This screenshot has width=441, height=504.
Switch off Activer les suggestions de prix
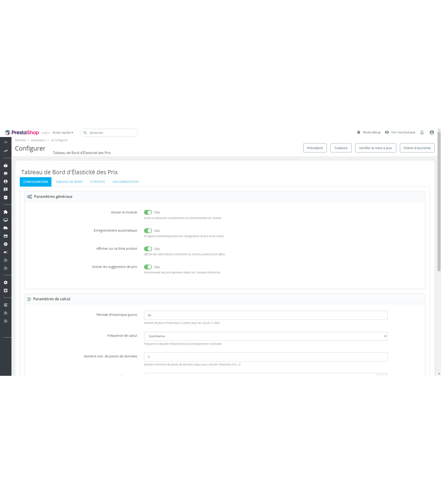(148, 267)
